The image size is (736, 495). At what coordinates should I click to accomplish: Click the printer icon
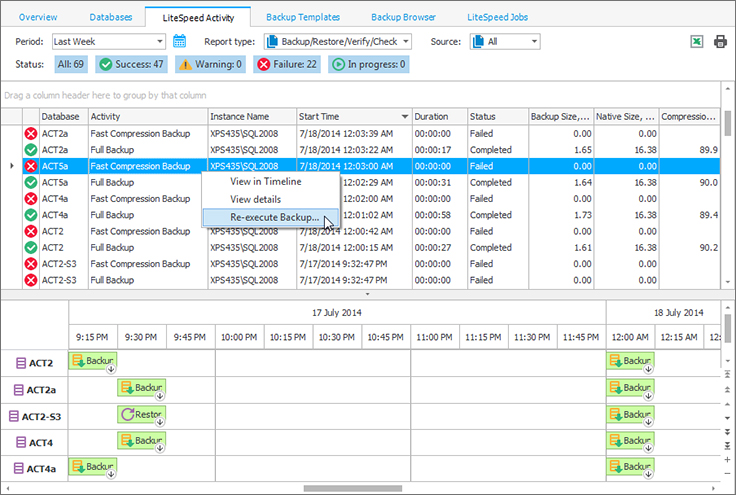(x=720, y=41)
